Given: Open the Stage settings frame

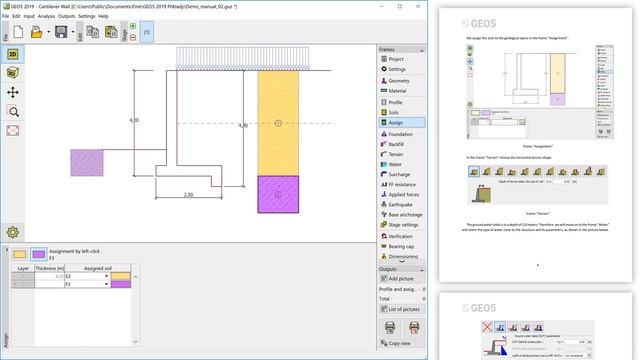Looking at the screenshot, I should tap(402, 225).
